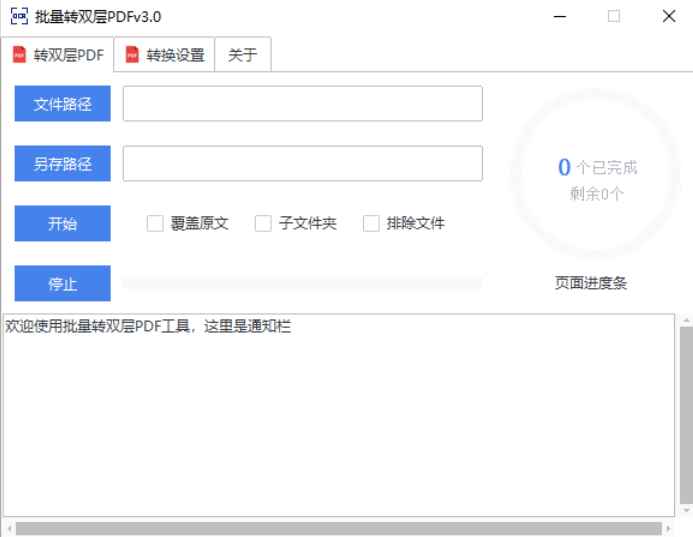Minimize the 批量转双层PDF window

(x=560, y=17)
